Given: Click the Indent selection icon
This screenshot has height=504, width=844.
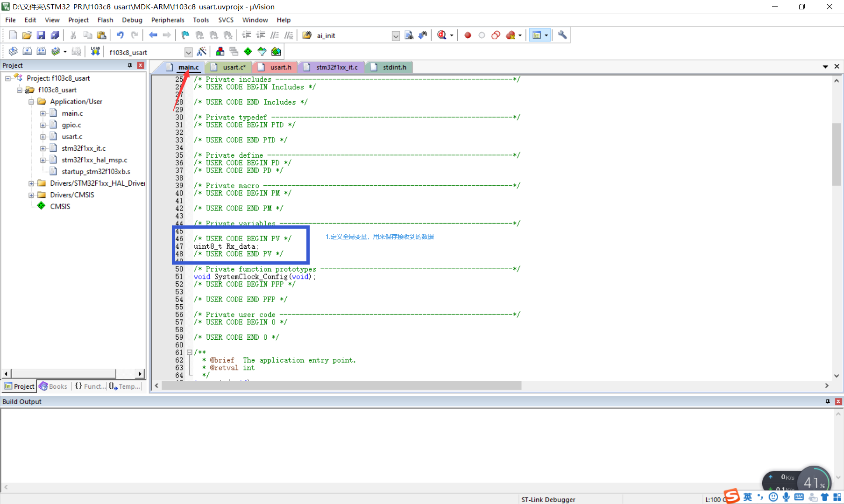Looking at the screenshot, I should pos(247,35).
